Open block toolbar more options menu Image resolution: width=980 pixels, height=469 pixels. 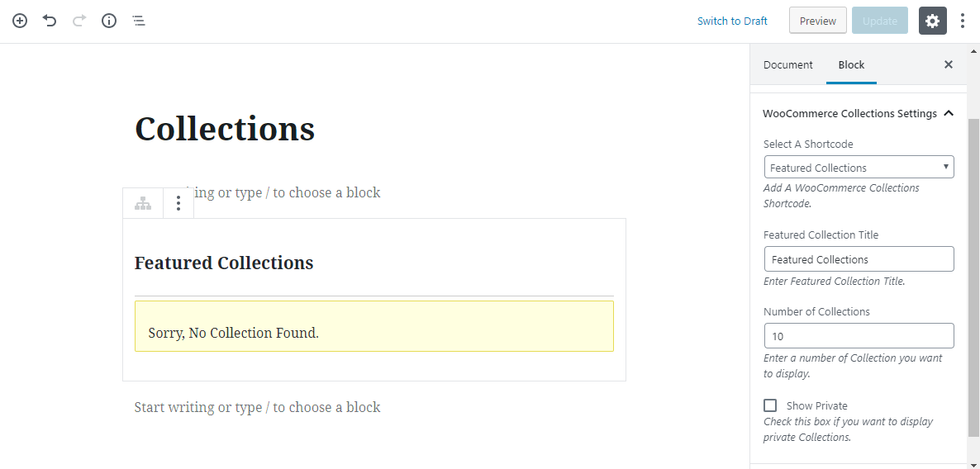click(178, 203)
